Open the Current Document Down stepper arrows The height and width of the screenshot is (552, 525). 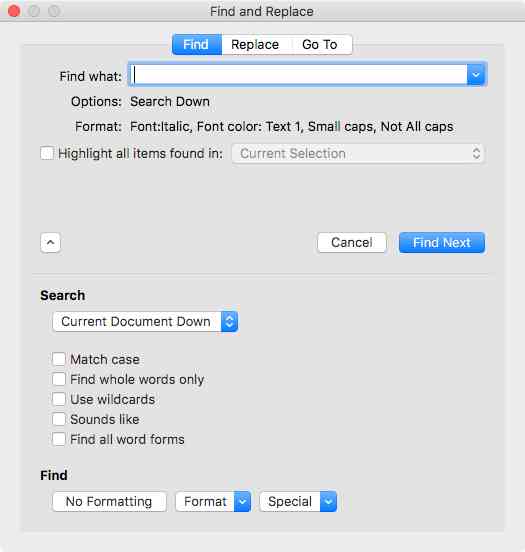[229, 321]
